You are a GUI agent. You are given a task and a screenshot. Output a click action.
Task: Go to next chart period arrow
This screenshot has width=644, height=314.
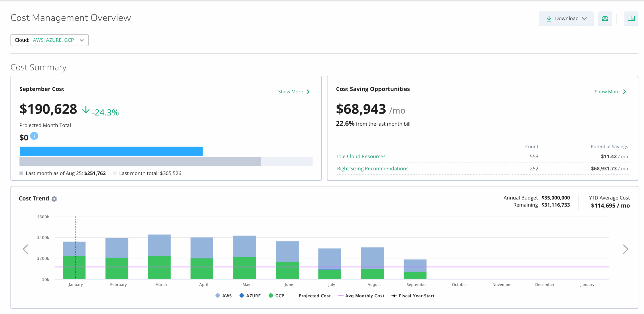(626, 249)
